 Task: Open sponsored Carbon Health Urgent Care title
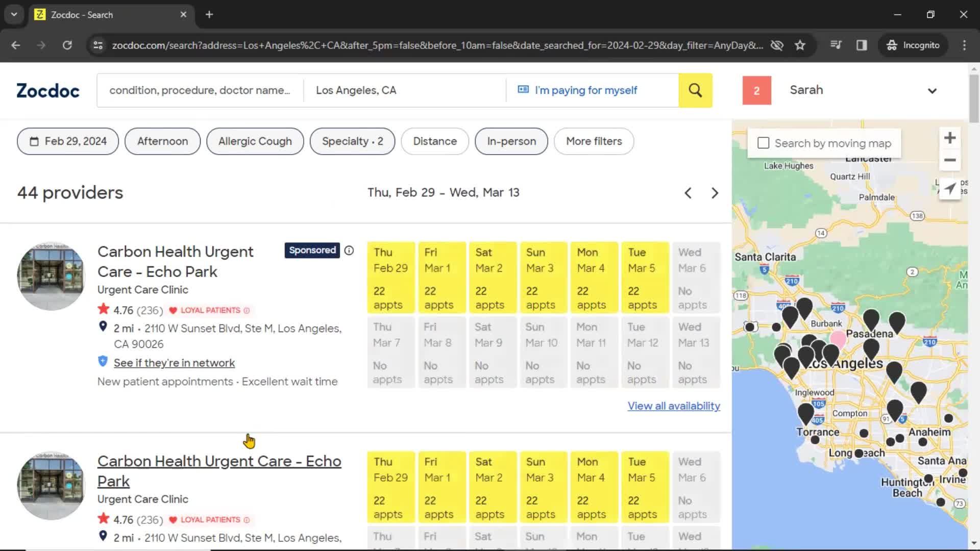point(175,262)
